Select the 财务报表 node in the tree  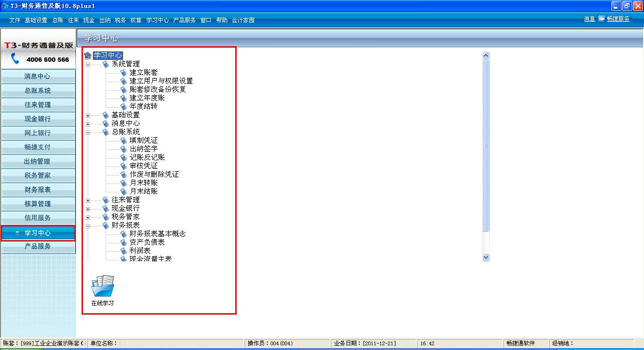coord(125,225)
